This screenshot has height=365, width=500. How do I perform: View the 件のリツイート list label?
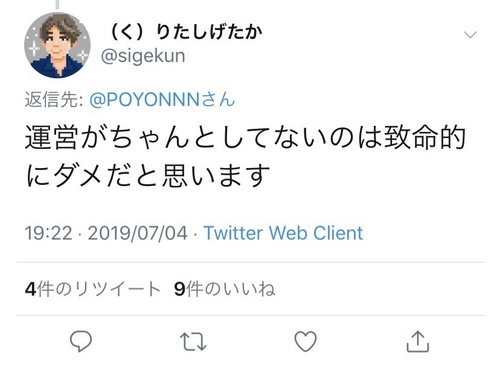pos(99,289)
